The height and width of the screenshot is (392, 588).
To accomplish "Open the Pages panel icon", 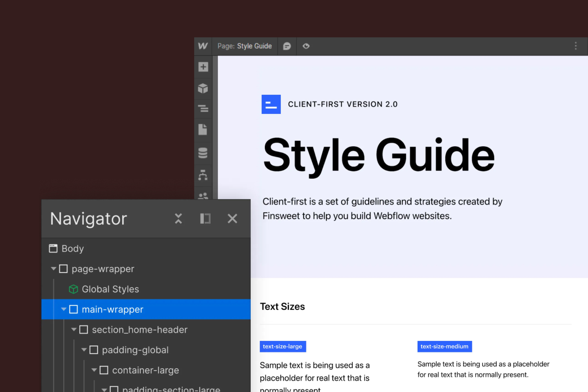I will pos(203,129).
